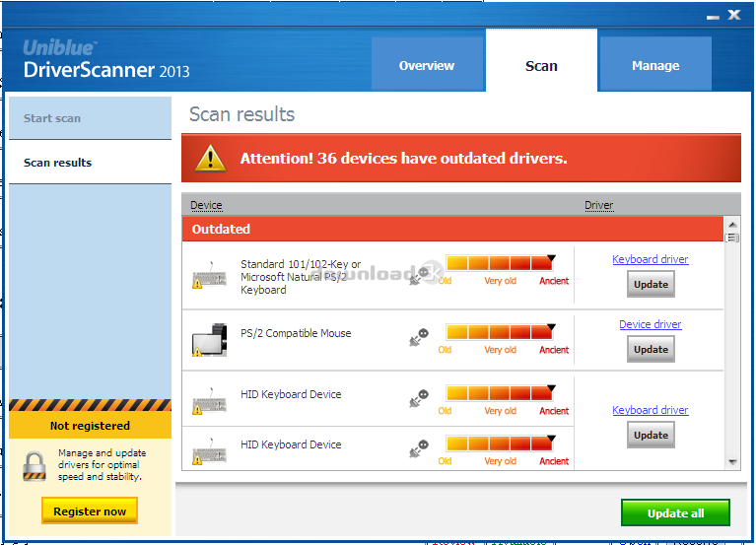Click the plug icon of the last HID Keyboard Device
Viewport: 756px width, 545px height.
pyautogui.click(x=419, y=448)
